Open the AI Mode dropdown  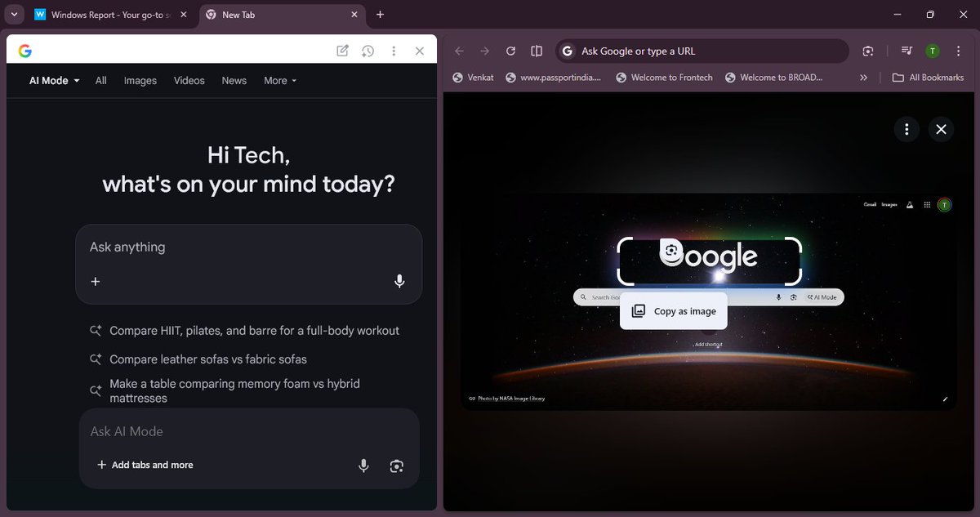tap(52, 80)
